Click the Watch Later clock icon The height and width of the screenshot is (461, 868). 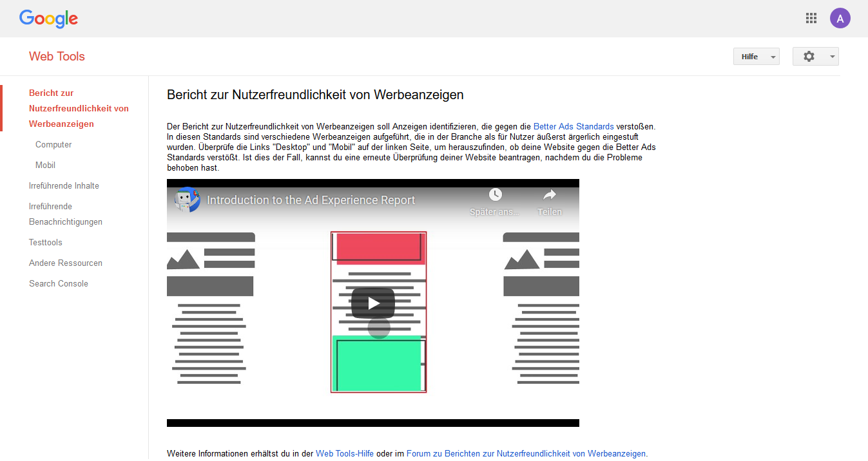coord(495,195)
